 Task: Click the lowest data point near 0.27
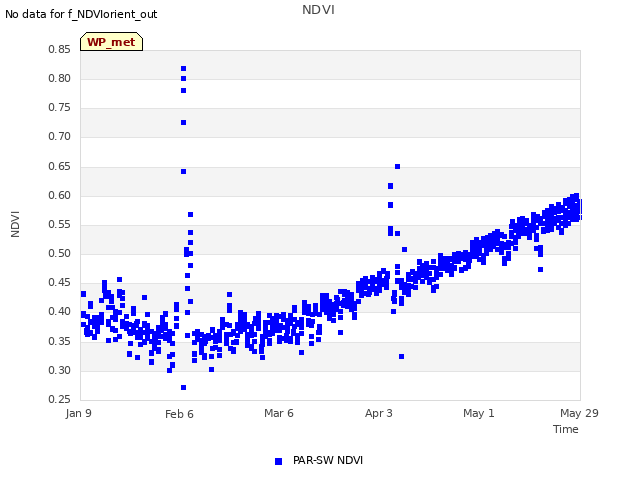pos(184,387)
